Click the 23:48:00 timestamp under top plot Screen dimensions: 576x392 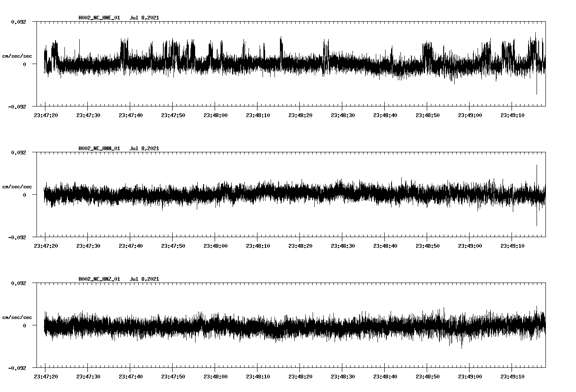point(216,114)
